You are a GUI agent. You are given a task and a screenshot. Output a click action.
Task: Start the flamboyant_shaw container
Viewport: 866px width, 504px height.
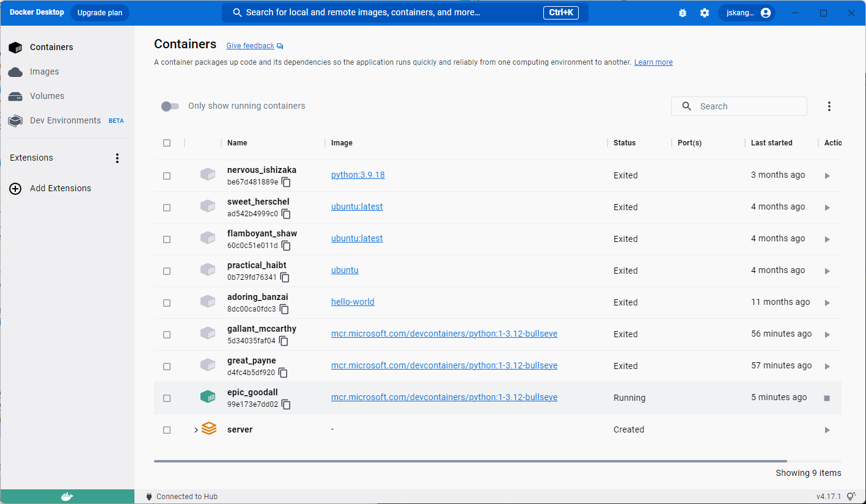[x=827, y=239]
